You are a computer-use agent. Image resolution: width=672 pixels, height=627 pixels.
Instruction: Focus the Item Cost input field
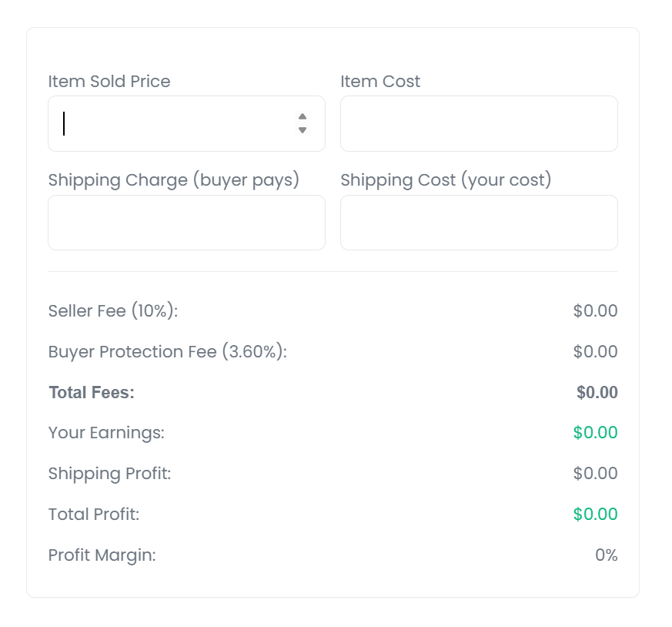[479, 124]
